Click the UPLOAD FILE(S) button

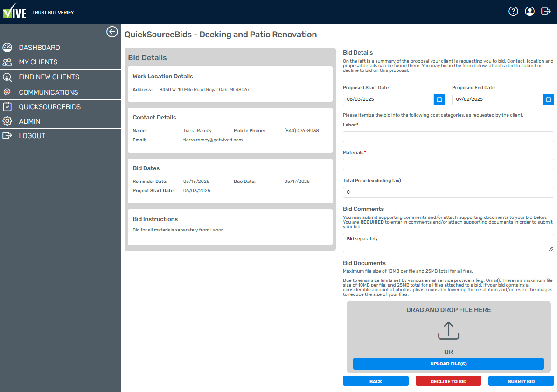point(448,364)
